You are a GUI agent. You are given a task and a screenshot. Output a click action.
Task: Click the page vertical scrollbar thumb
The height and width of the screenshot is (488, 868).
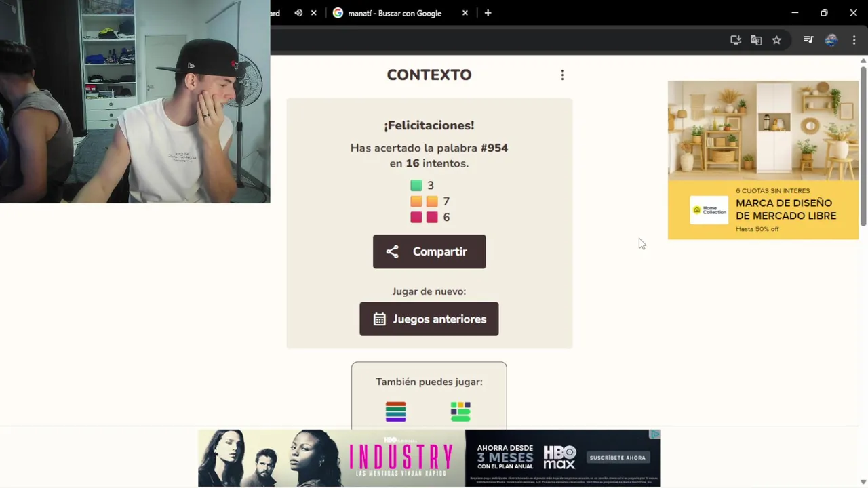[x=863, y=146]
